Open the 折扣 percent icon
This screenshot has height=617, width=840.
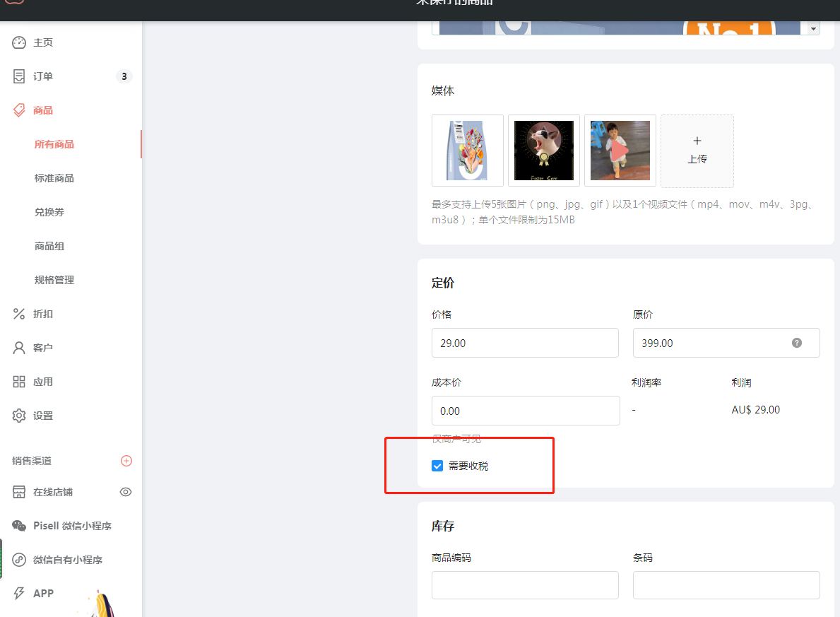19,314
